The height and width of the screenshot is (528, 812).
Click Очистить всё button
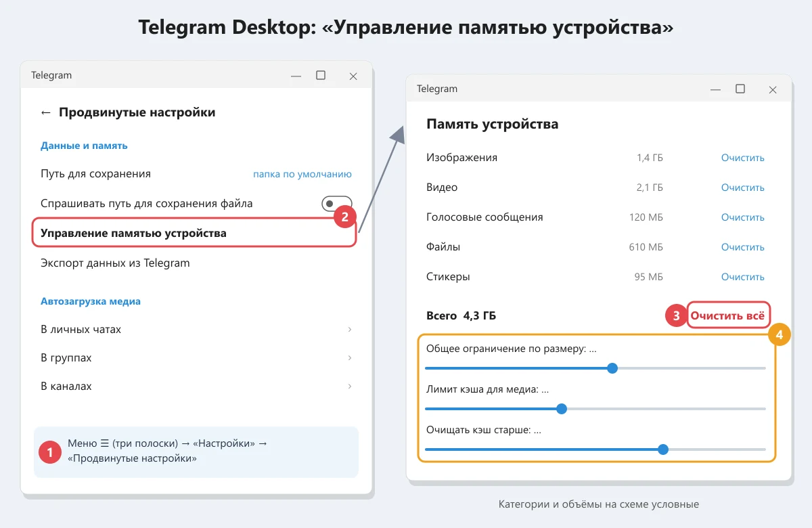point(728,315)
